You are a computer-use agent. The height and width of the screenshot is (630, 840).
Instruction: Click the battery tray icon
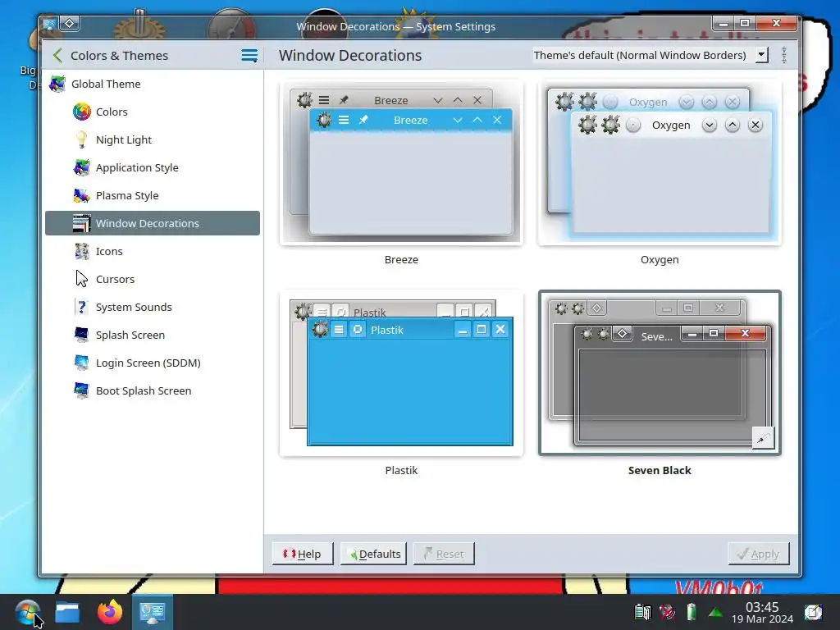pyautogui.click(x=691, y=612)
